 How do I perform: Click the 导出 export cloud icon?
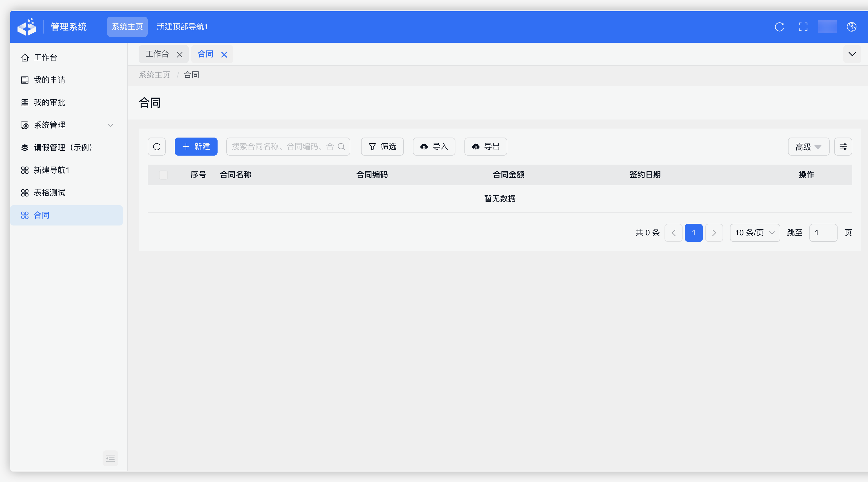pyautogui.click(x=475, y=147)
